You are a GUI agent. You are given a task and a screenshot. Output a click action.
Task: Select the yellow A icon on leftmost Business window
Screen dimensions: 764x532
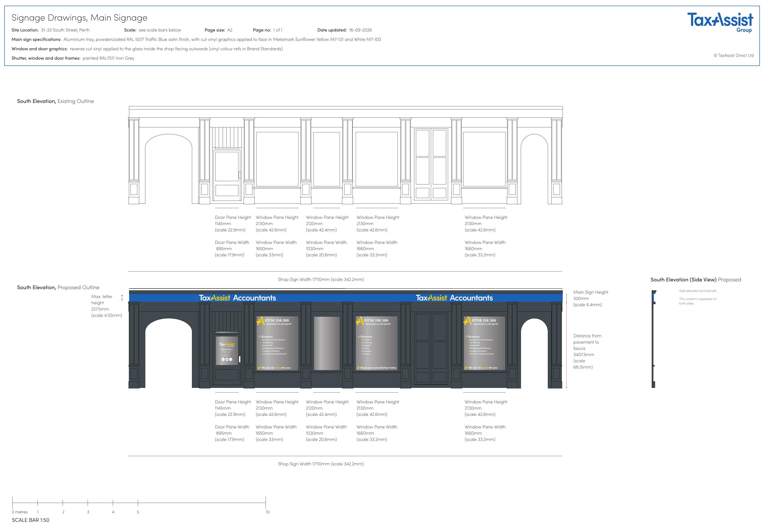point(260,321)
